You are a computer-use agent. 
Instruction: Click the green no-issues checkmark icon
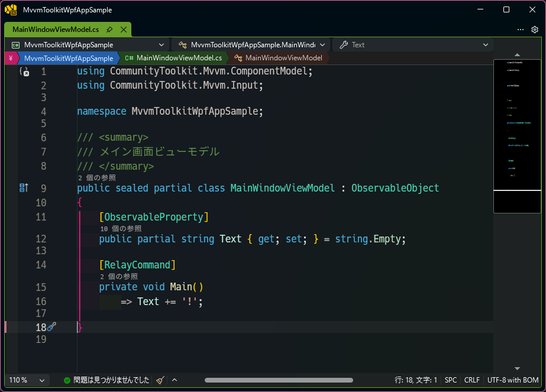click(67, 380)
